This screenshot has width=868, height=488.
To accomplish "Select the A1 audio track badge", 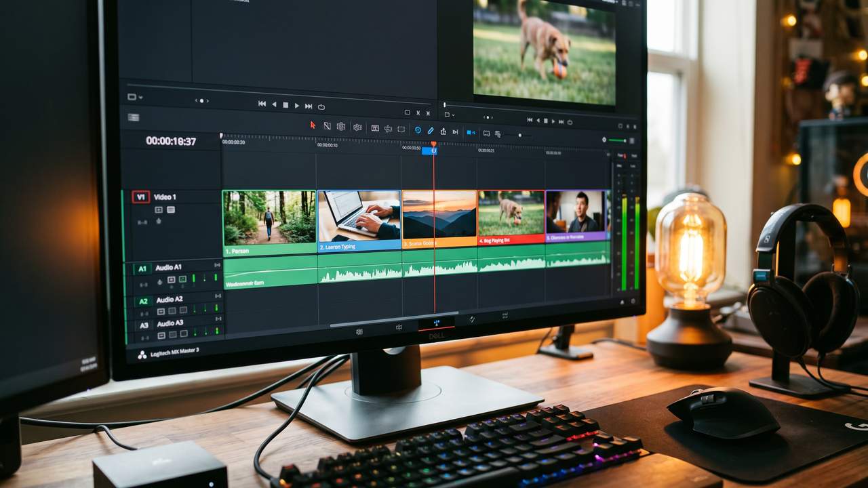I will (x=142, y=268).
